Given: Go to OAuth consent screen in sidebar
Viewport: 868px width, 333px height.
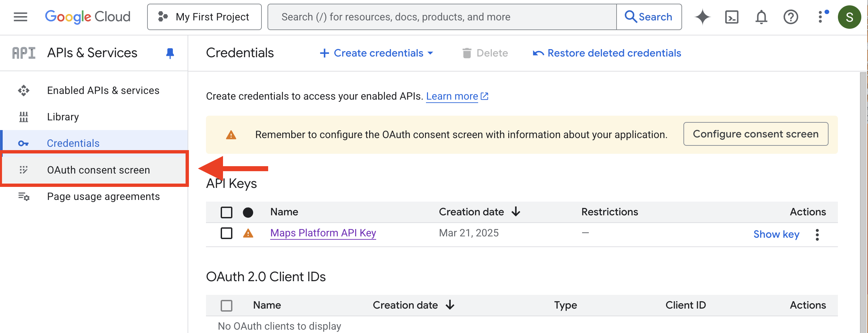Looking at the screenshot, I should (x=98, y=170).
